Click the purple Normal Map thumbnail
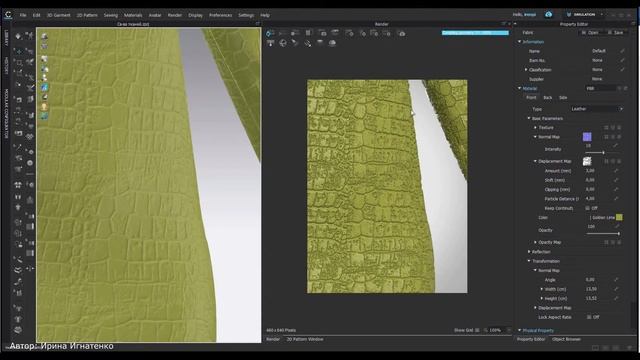Viewport: 640px width, 360px height. coord(587,137)
